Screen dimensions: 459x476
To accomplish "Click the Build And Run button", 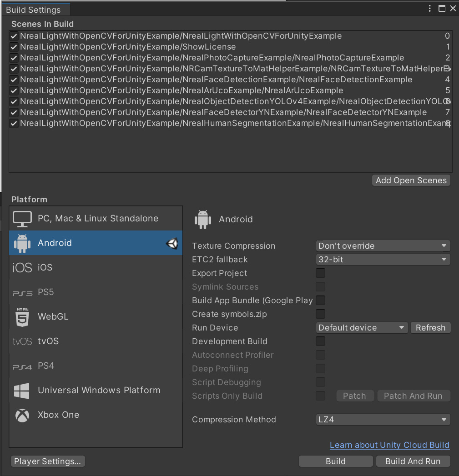I will 413,461.
